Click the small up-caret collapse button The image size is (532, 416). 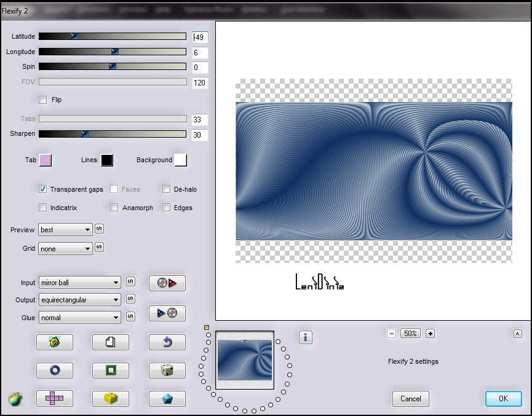[517, 334]
